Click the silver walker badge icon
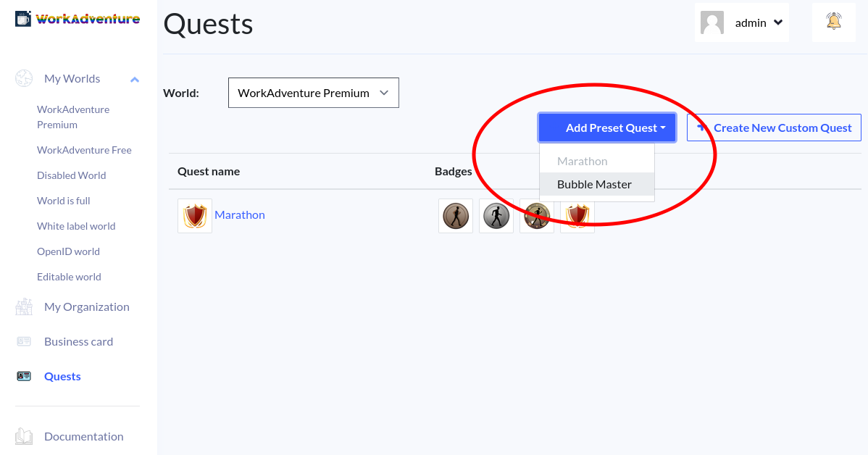This screenshot has width=868, height=455. (x=496, y=215)
